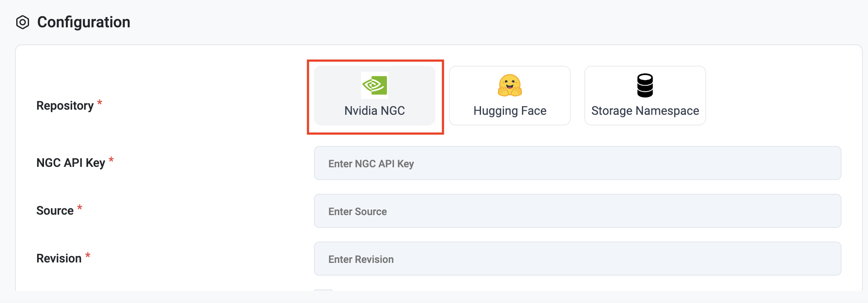Click the green Nvidia logo icon
Screen dimensions: 868x303
(x=375, y=85)
